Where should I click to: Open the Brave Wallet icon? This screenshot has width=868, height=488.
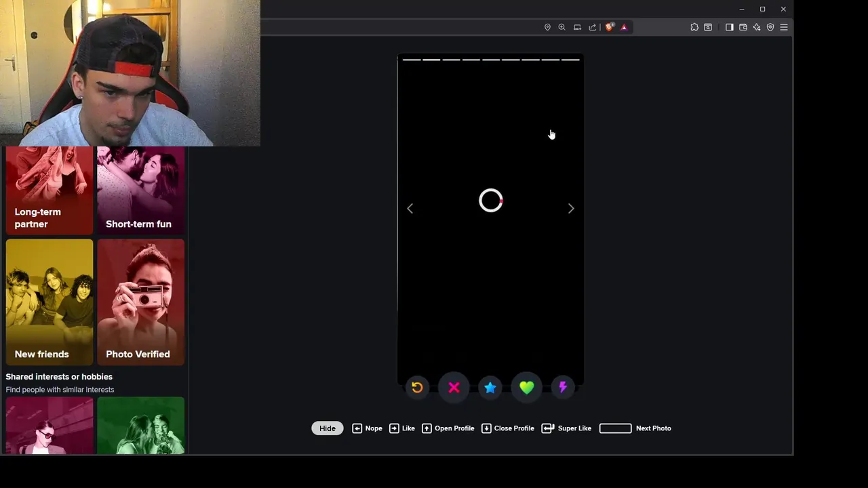(x=743, y=27)
